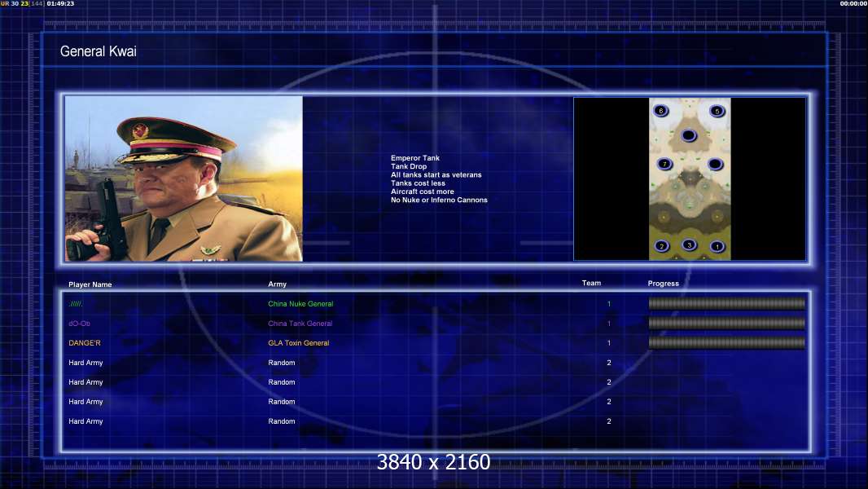
Task: Select player name 'dO-Ob'
Action: (x=79, y=324)
